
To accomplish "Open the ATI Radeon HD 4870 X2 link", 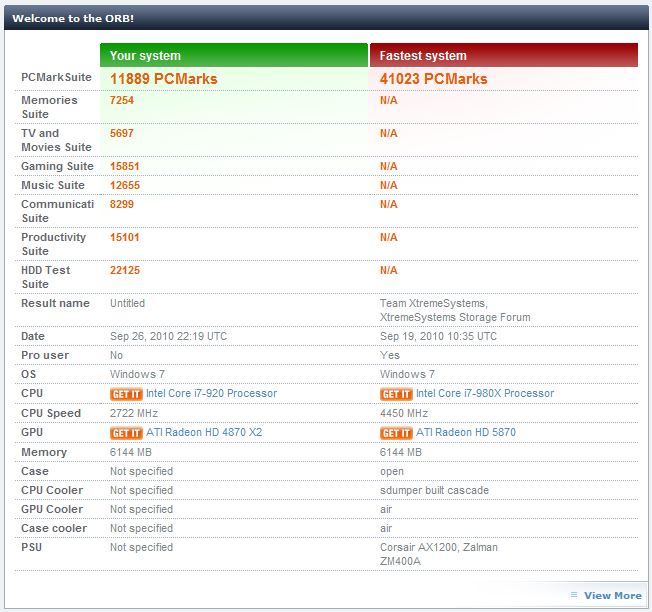I will [x=204, y=432].
